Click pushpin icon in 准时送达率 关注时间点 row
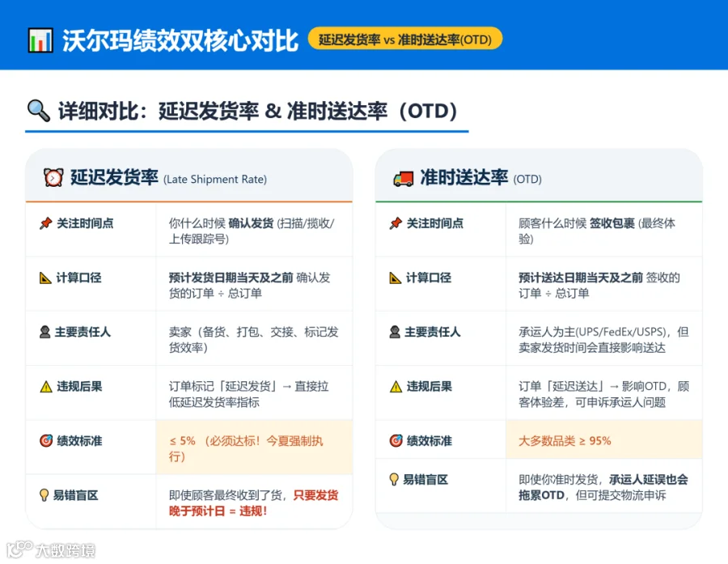 click(x=396, y=223)
